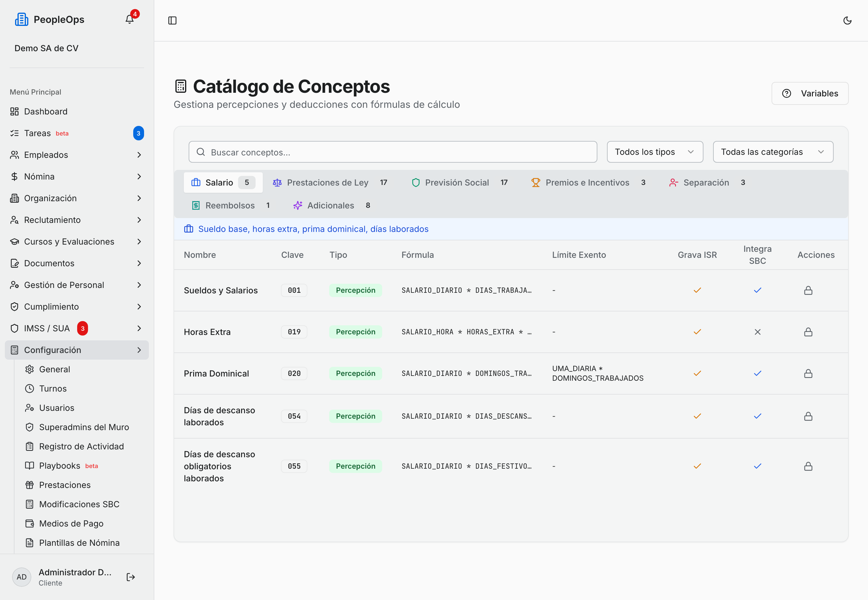
Task: Click lock icon for Prima Dominical
Action: tap(808, 373)
